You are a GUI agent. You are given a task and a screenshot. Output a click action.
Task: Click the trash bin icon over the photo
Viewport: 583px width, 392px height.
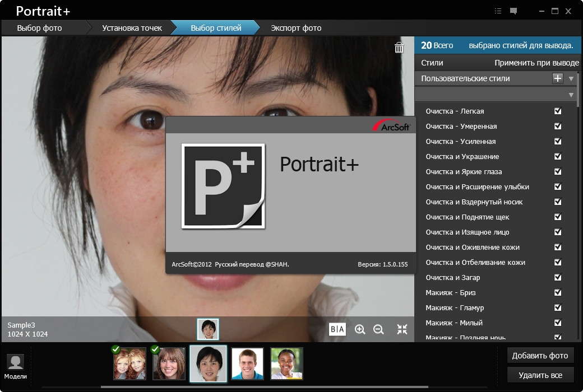pyautogui.click(x=399, y=48)
